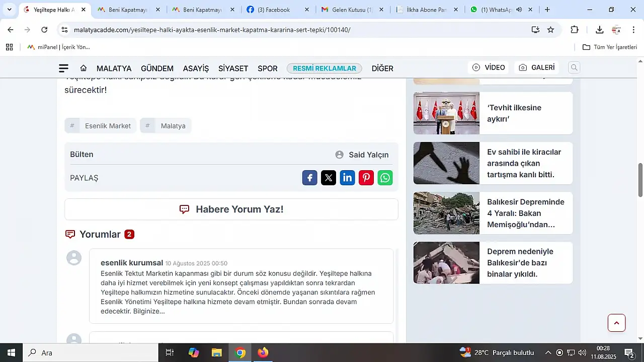Image resolution: width=644 pixels, height=362 pixels.
Task: Open Ev sahibi ile kiracılar thumbnail
Action: tap(446, 163)
